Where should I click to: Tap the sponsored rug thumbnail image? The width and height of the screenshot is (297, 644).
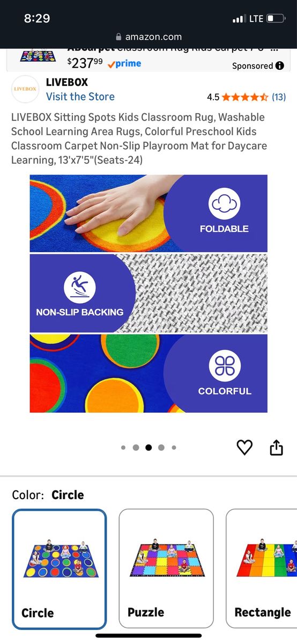pos(38,55)
